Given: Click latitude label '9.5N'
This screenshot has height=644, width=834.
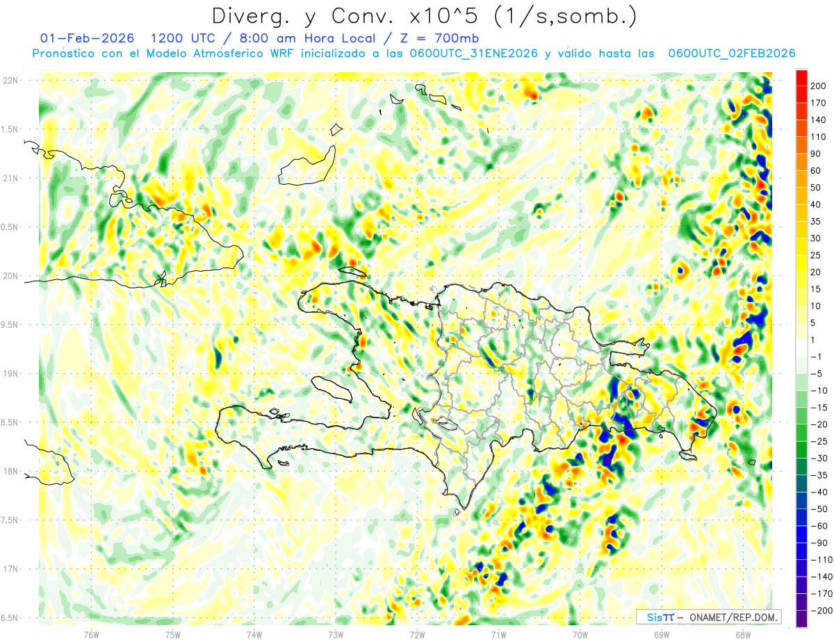Looking at the screenshot, I should (10, 324).
